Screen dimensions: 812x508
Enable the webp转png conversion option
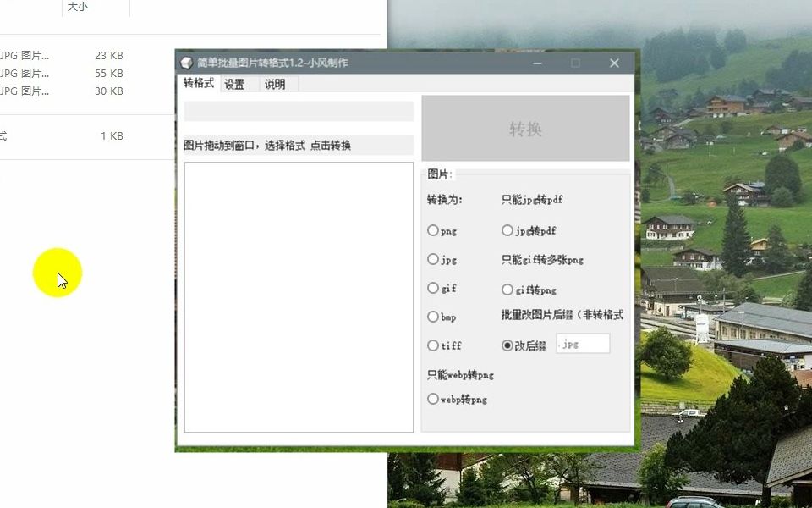(x=434, y=400)
